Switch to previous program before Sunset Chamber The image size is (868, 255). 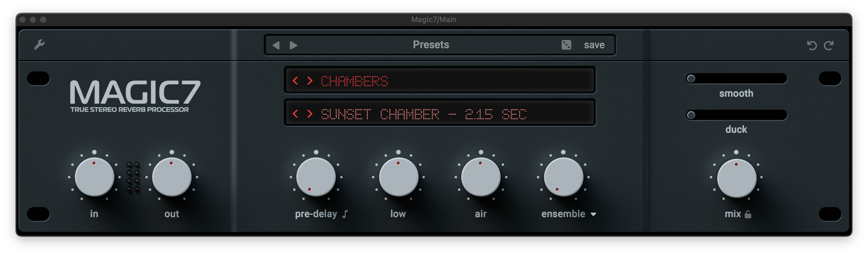[295, 114]
